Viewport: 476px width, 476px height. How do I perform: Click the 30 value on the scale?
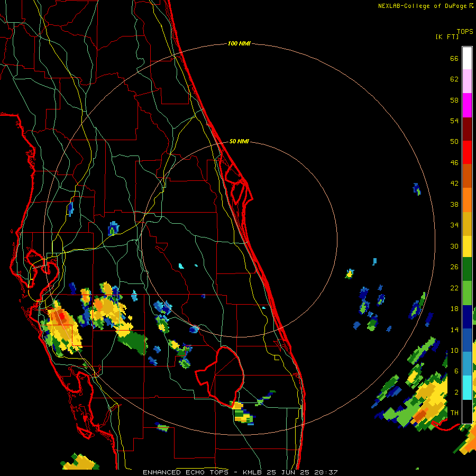click(454, 246)
